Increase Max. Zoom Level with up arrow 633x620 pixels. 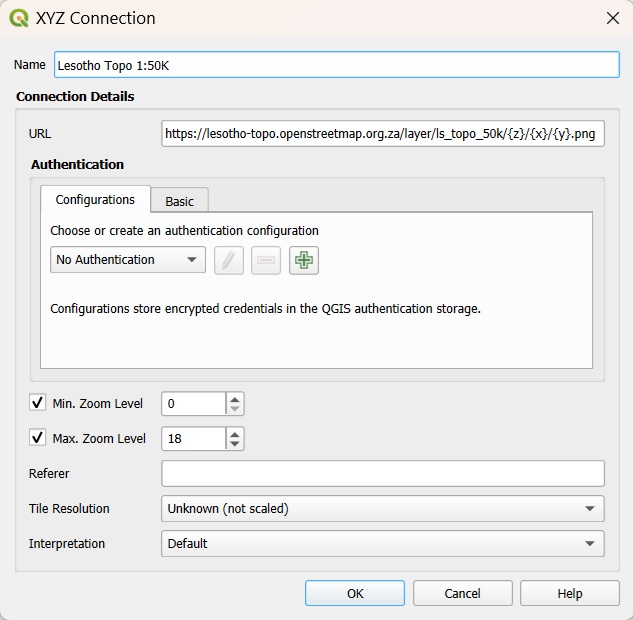[x=235, y=434]
